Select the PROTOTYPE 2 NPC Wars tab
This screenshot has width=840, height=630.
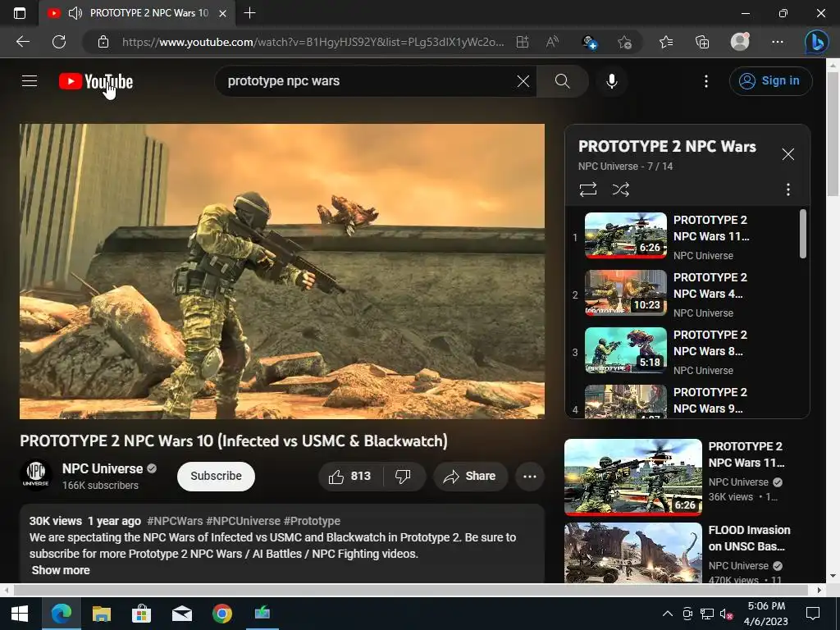point(137,13)
